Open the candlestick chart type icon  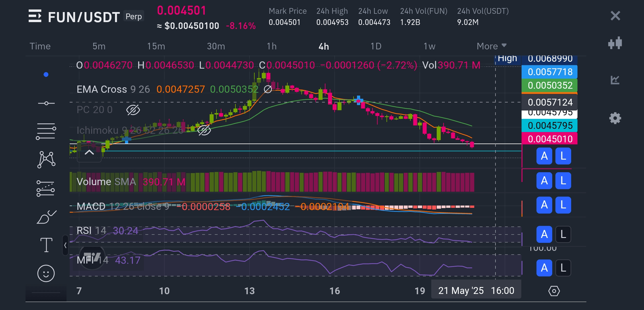[x=615, y=43]
